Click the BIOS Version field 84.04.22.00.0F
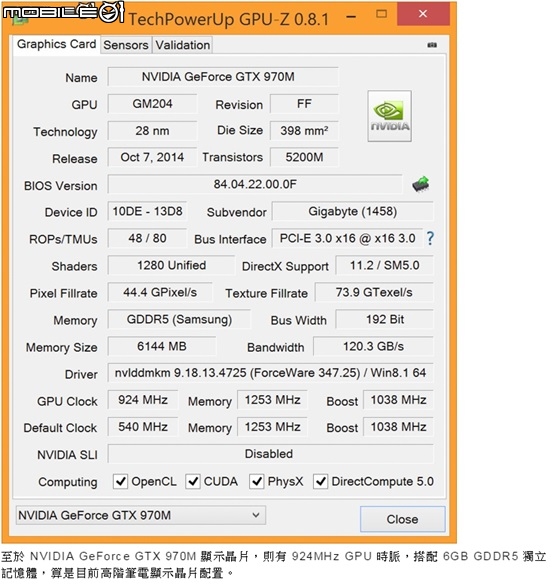The image size is (554, 588). [255, 184]
